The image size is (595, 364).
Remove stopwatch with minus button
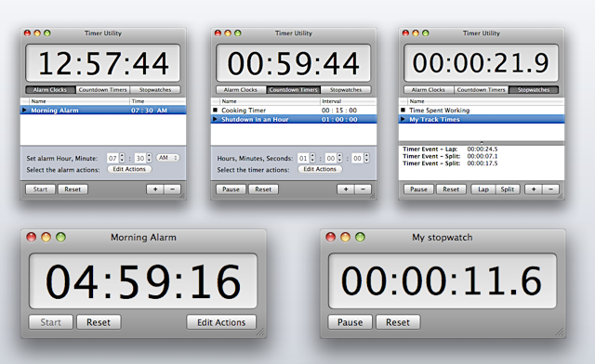[550, 189]
